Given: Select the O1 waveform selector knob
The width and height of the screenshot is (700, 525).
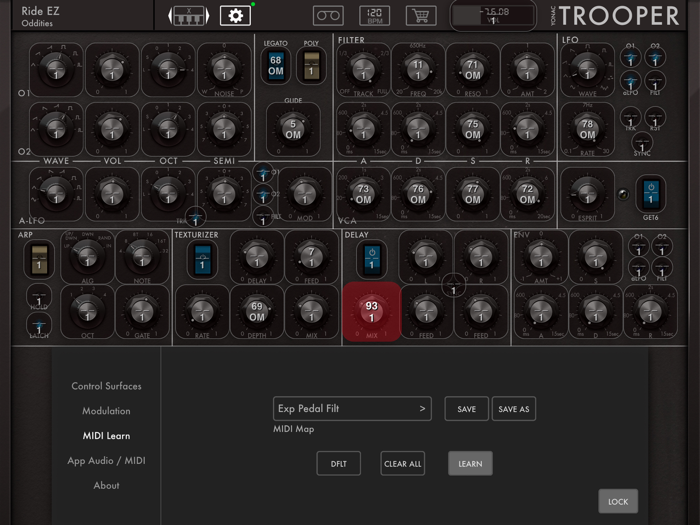Looking at the screenshot, I should 56,70.
